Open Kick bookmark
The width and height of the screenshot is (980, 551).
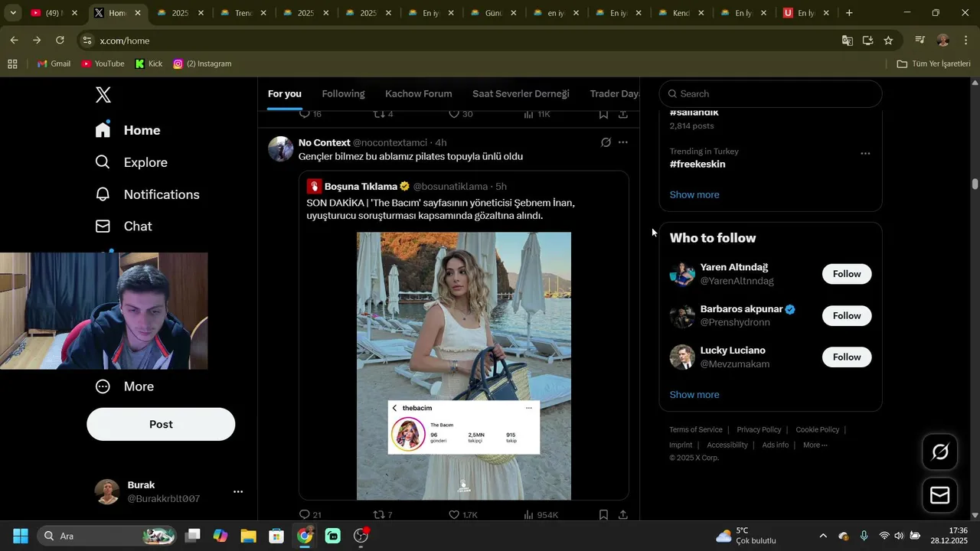149,64
